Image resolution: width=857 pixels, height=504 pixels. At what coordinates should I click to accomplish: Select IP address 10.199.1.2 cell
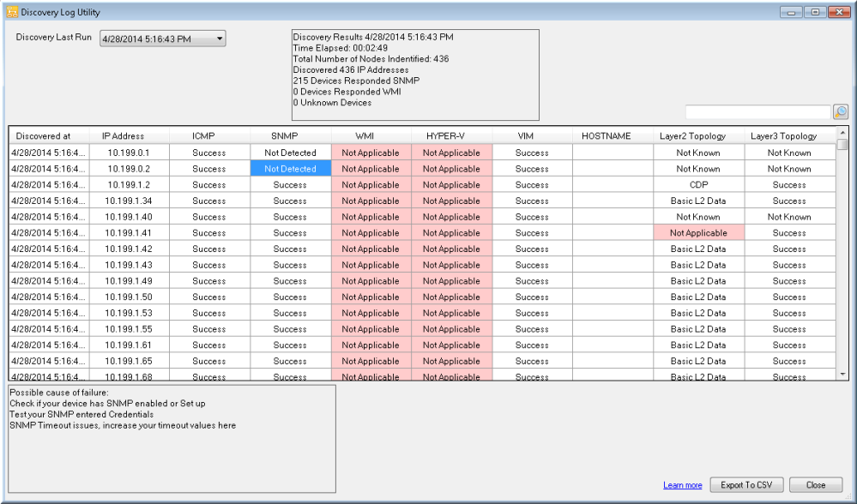click(130, 184)
